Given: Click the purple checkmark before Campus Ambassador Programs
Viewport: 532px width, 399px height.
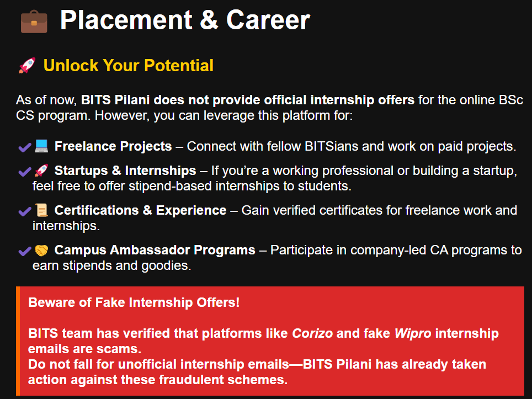Looking at the screenshot, I should [25, 251].
